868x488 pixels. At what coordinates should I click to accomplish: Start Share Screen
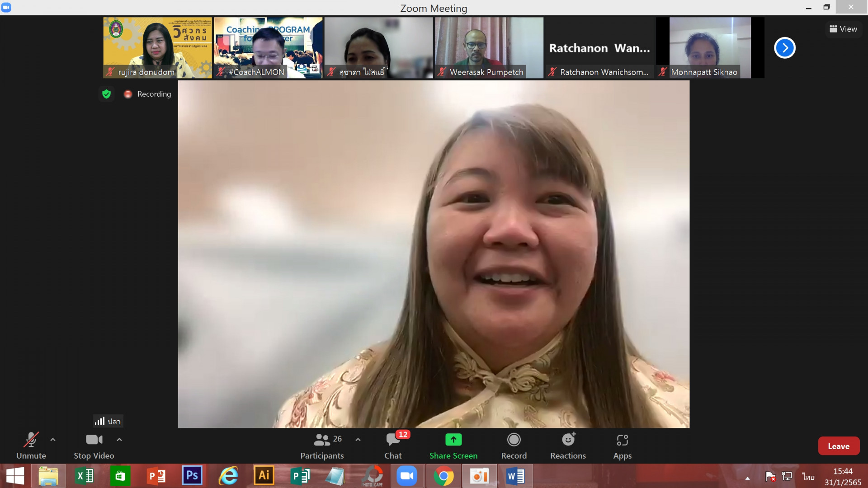(453, 446)
